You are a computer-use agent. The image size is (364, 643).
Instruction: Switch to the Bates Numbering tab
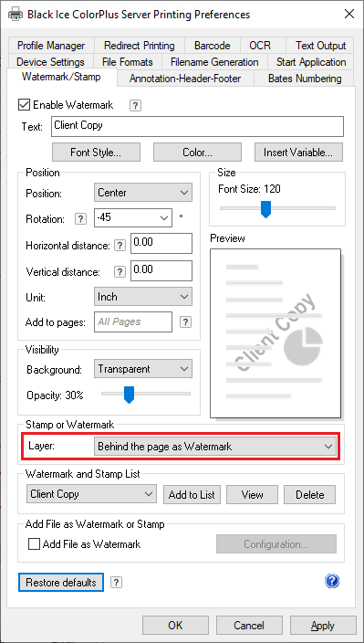pos(305,79)
